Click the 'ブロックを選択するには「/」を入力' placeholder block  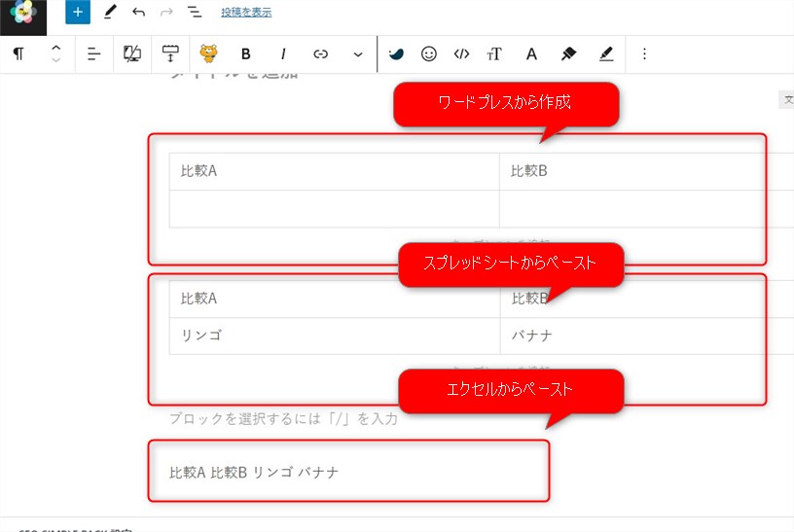pyautogui.click(x=283, y=419)
